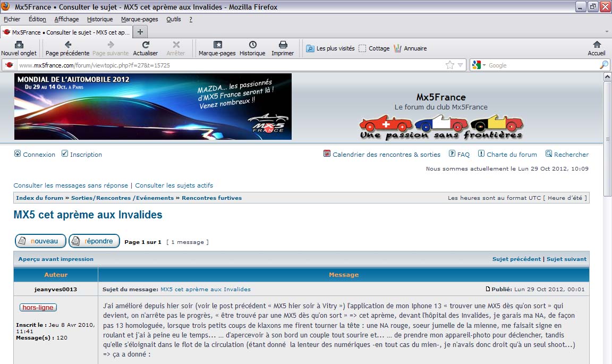This screenshot has width=612, height=364.
Task: Open Aperçu avant impression
Action: tap(56, 259)
